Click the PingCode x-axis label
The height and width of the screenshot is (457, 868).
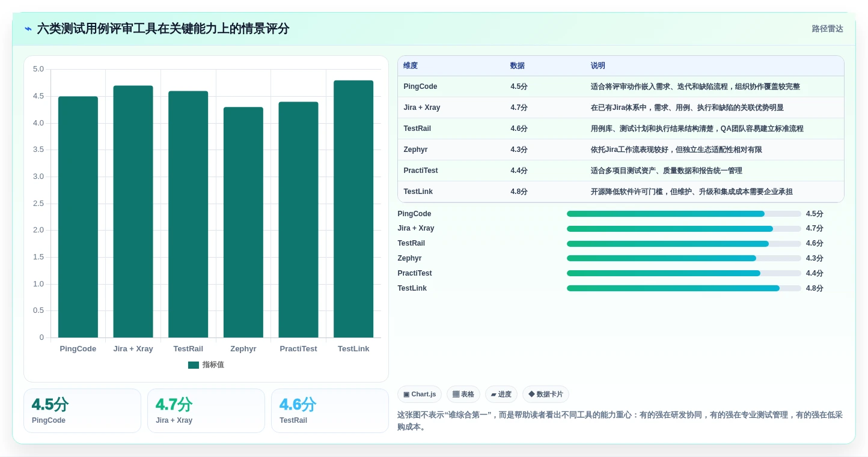(78, 349)
